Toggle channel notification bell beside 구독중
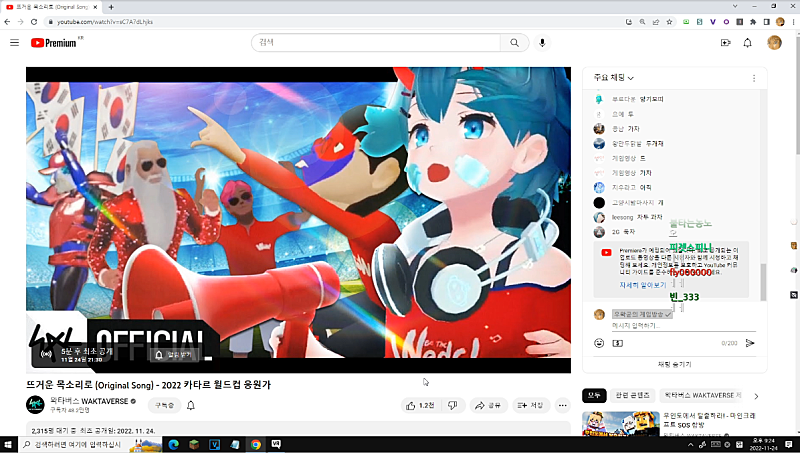 click(x=191, y=406)
